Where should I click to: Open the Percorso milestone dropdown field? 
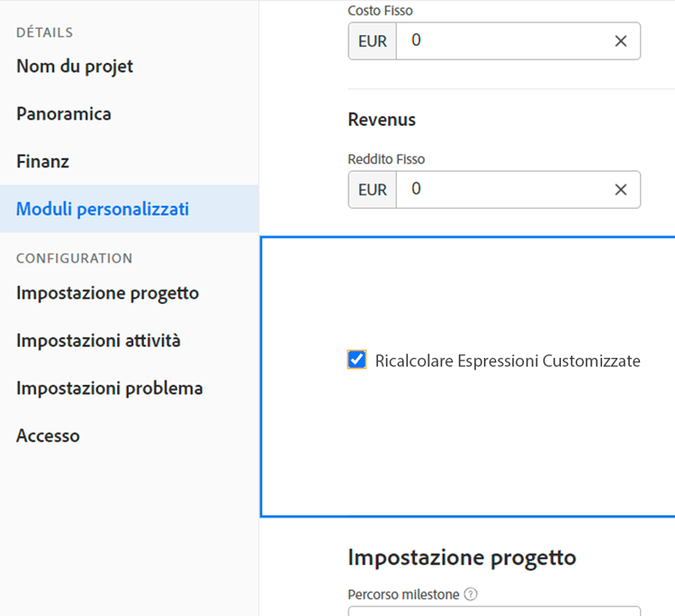(x=493, y=611)
